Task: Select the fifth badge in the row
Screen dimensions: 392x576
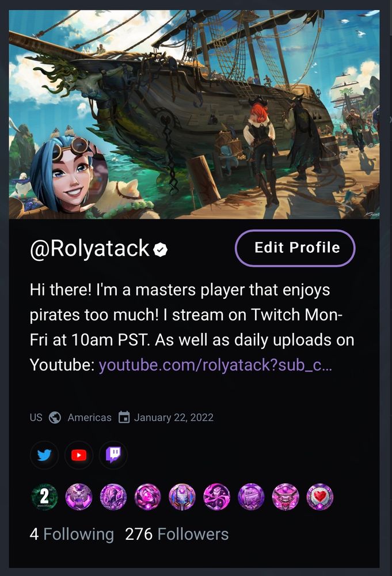Action: point(182,497)
